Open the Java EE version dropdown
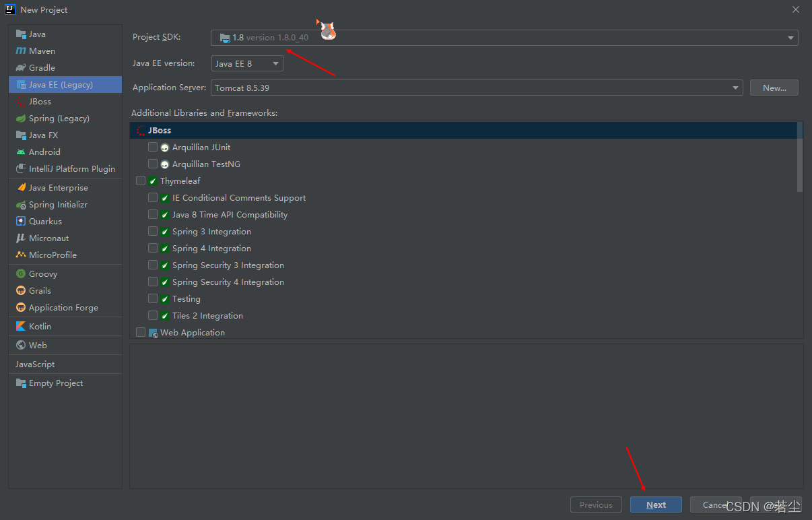The height and width of the screenshot is (520, 812). pyautogui.click(x=247, y=63)
